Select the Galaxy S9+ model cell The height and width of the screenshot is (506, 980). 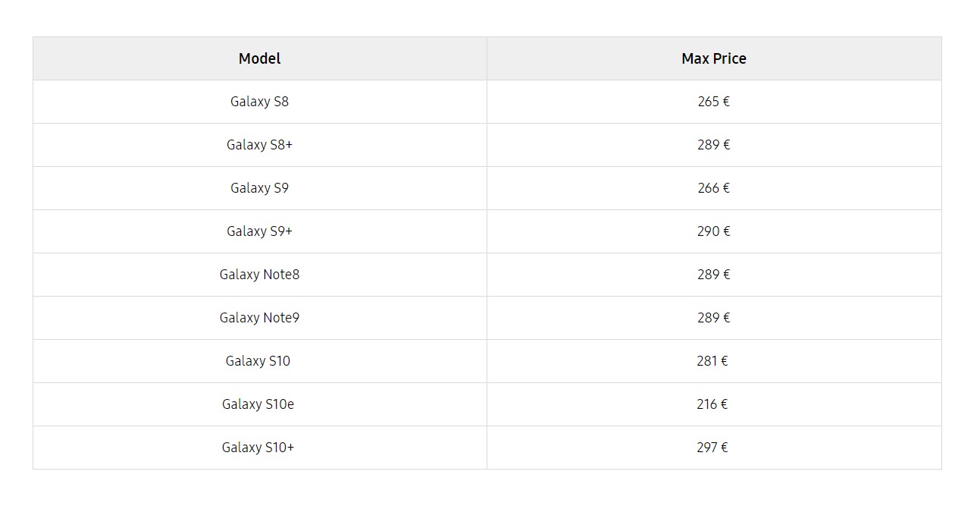259,231
